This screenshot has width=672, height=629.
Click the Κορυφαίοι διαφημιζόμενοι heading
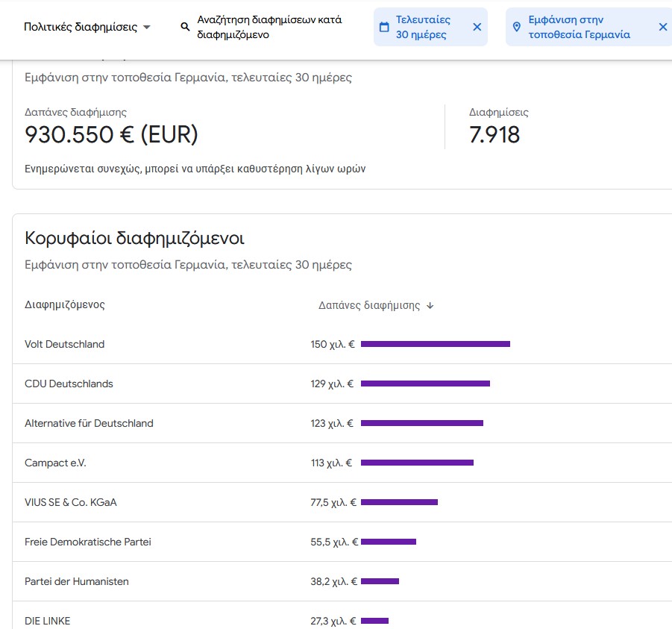134,238
